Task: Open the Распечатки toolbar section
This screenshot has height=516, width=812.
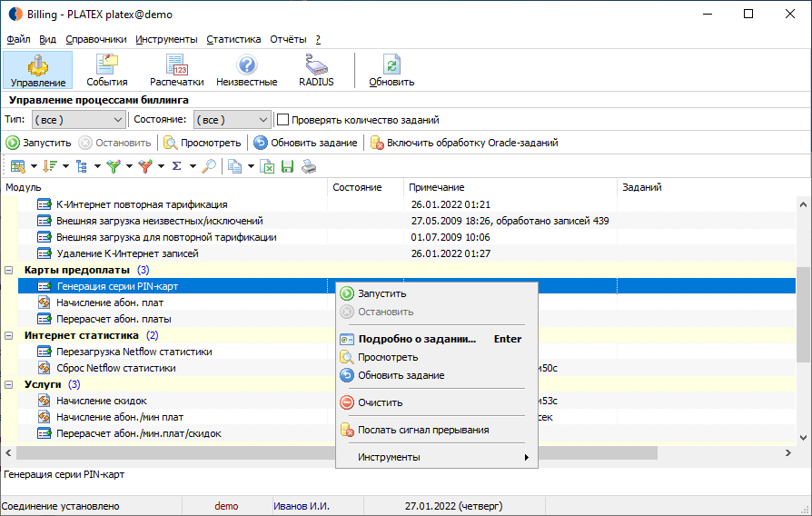Action: click(x=176, y=71)
